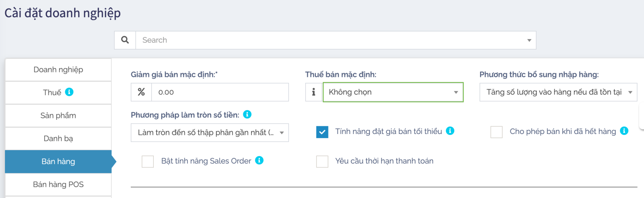This screenshot has width=644, height=198.
Task: Click info icon next to Thuế tab
Action: (69, 92)
